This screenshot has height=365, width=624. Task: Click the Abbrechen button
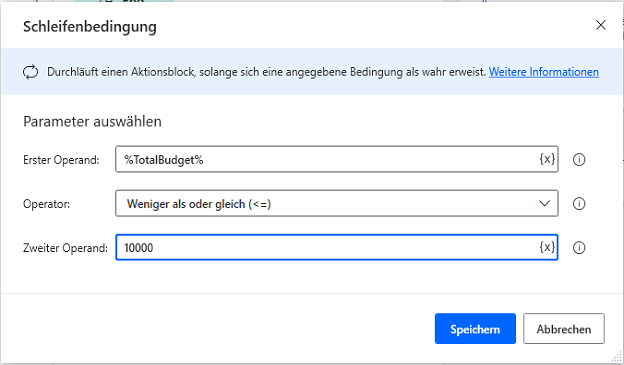pos(564,329)
